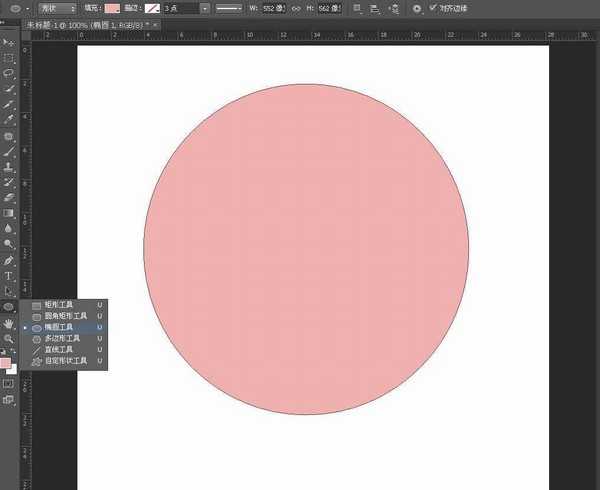This screenshot has width=600, height=490.
Task: Select the Hand tool
Action: pos(8,323)
